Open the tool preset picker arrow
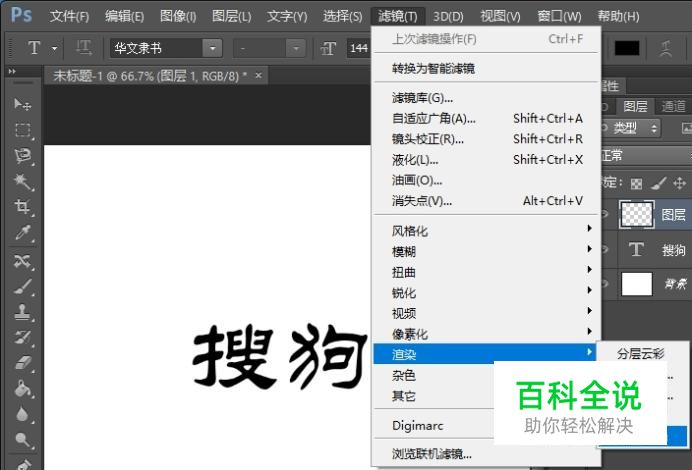Image resolution: width=692 pixels, height=470 pixels. [x=54, y=48]
